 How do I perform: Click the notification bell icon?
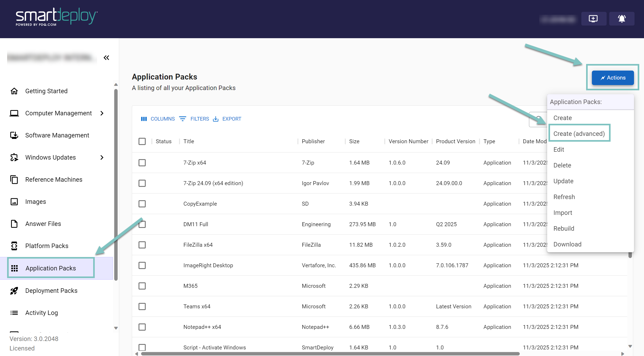click(x=622, y=19)
